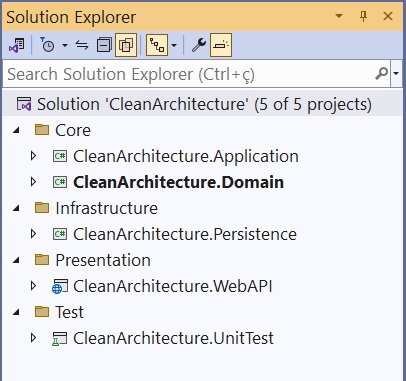Click the search magnifier icon
The image size is (406, 381).
pyautogui.click(x=381, y=73)
